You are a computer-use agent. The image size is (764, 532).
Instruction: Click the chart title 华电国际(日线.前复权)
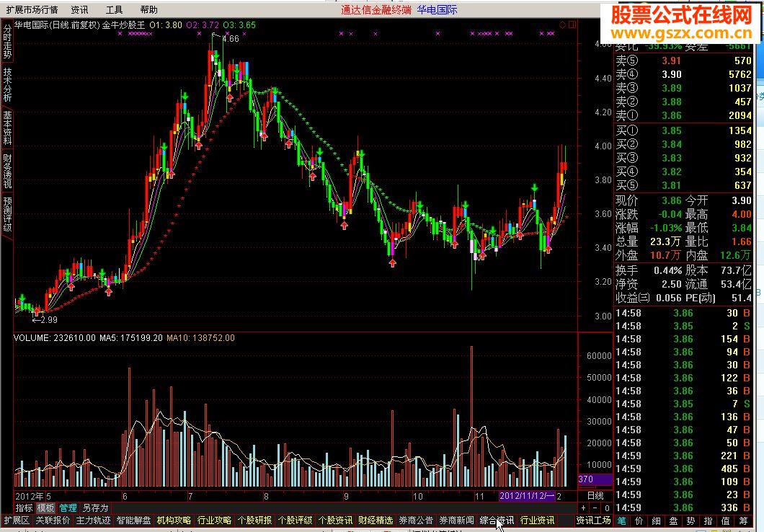pyautogui.click(x=57, y=25)
